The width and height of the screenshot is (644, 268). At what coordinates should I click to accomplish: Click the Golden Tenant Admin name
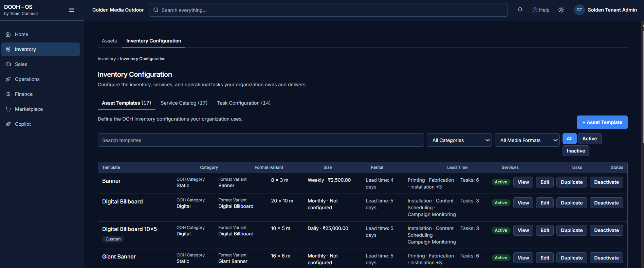click(612, 10)
